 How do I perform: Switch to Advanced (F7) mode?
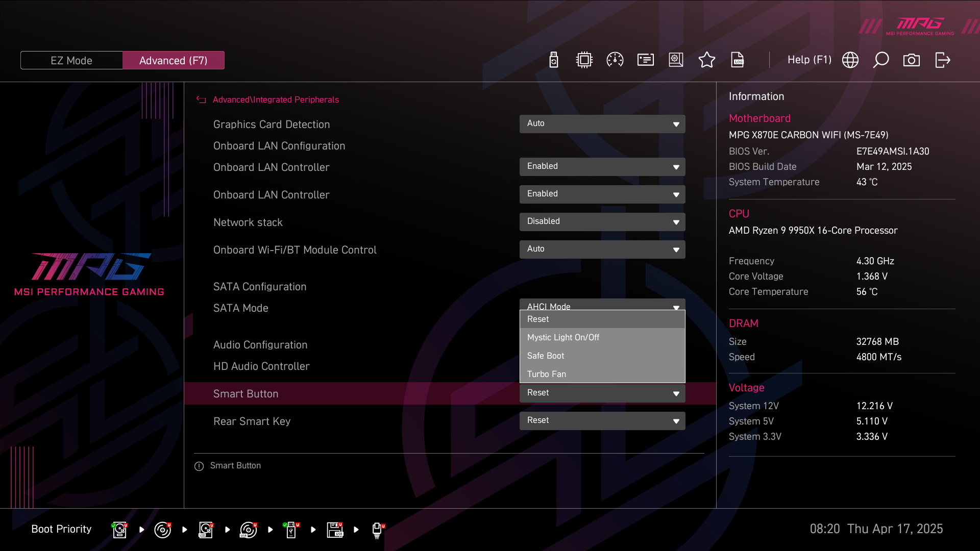[173, 60]
